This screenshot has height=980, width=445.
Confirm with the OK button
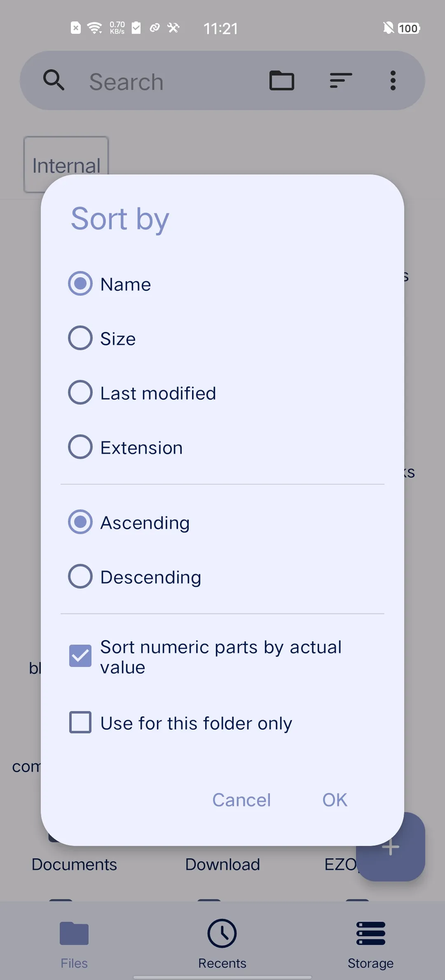[x=335, y=800]
